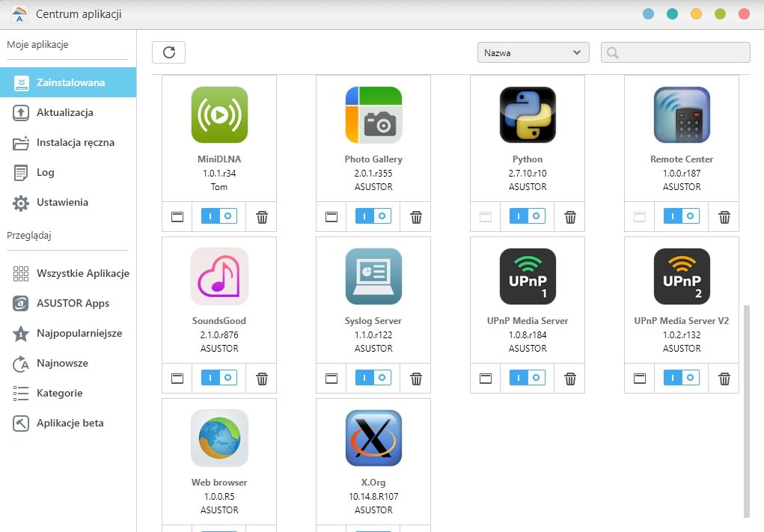
Task: Toggle Remote Center on/off switch
Action: [x=682, y=215]
